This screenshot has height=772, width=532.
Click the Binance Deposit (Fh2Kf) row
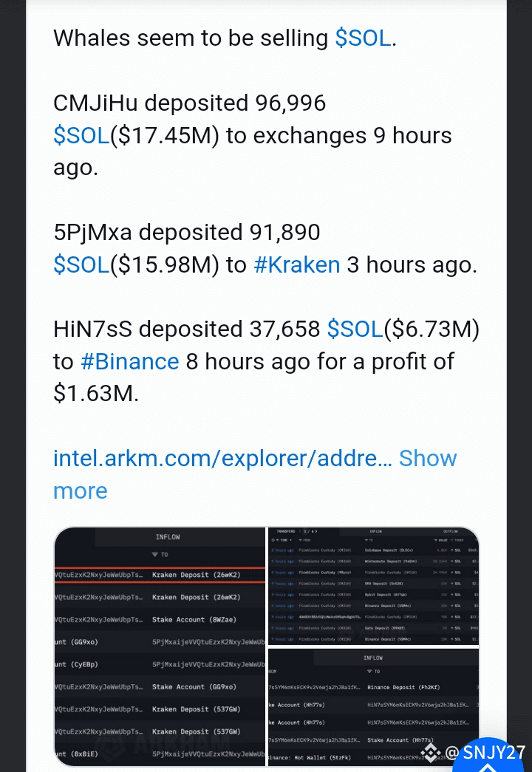(373, 687)
